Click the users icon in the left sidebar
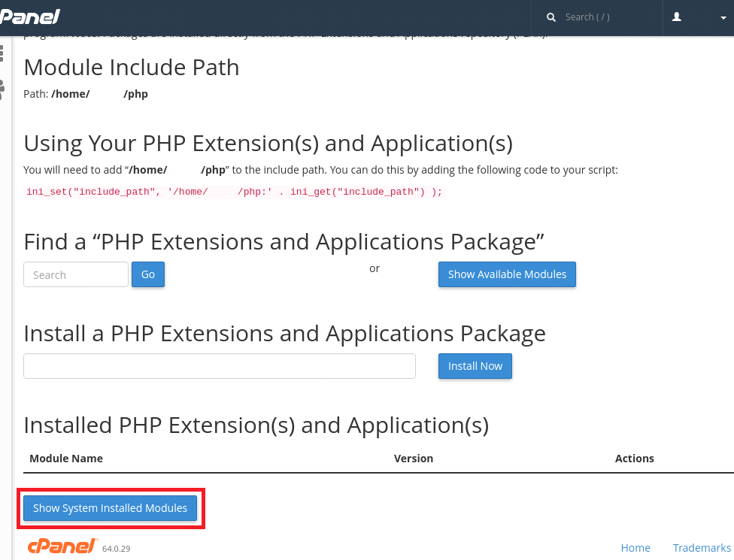 point(2,89)
